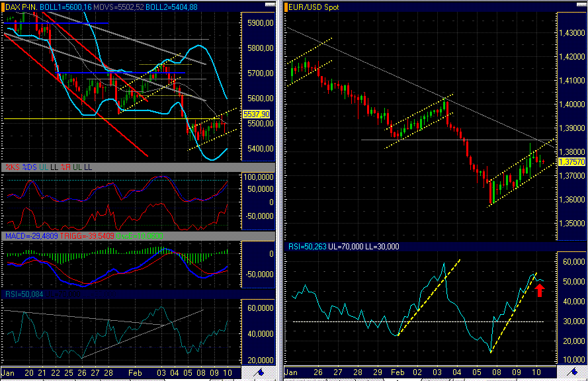Click orange marker beside DAX P-IN. title
Viewport: 588px width, 381px height.
3,7
